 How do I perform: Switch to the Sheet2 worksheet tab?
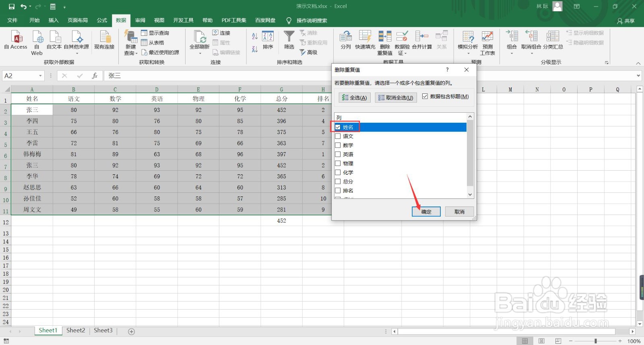tap(76, 331)
